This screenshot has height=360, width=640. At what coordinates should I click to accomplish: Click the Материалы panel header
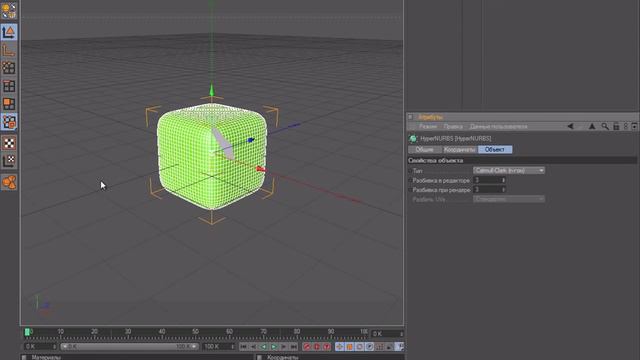click(46, 357)
